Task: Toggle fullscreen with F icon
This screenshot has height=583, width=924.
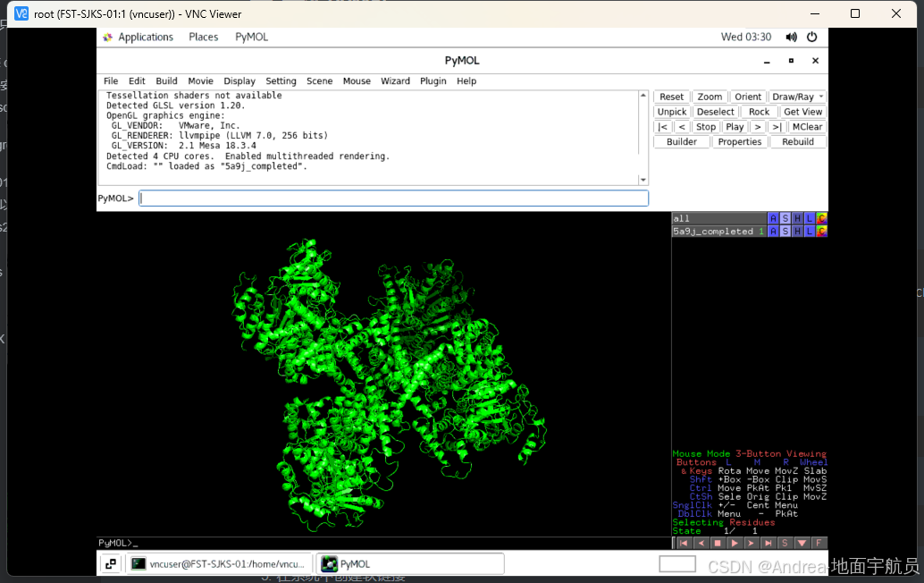Action: [x=819, y=543]
